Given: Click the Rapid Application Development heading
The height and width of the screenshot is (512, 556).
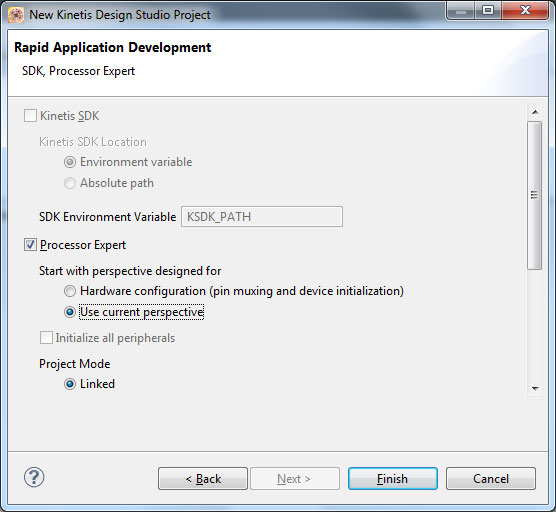Looking at the screenshot, I should (x=112, y=48).
